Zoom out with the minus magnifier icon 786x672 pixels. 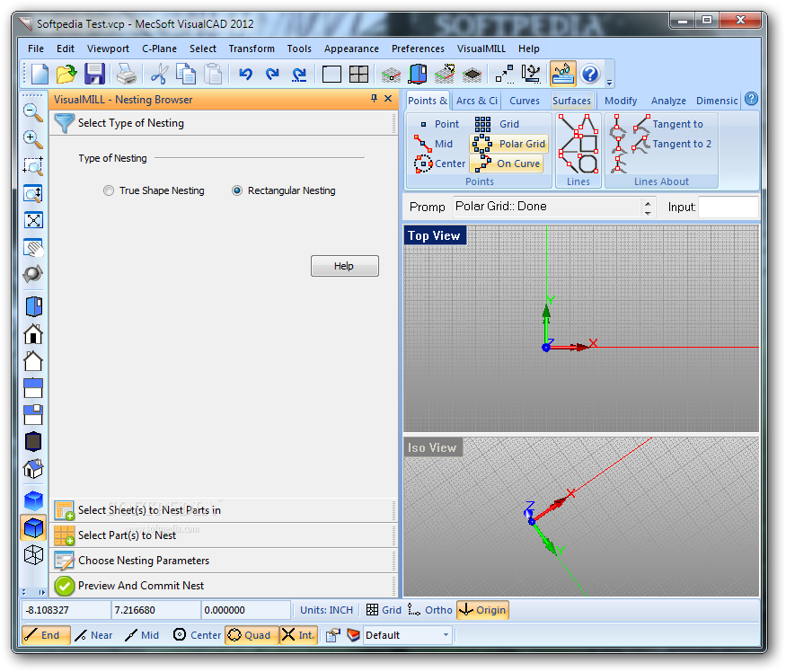(x=33, y=112)
